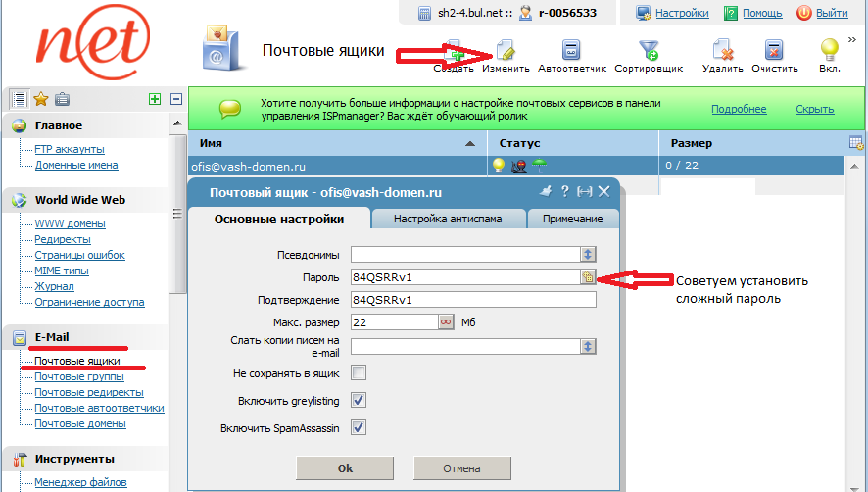This screenshot has height=492, width=868.
Task: Click Подробнее in the green banner
Action: (739, 109)
